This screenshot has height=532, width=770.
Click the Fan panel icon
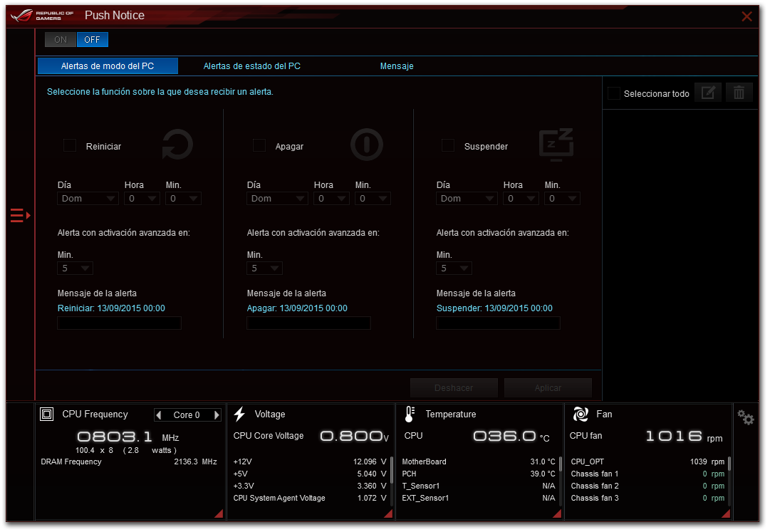click(x=581, y=414)
